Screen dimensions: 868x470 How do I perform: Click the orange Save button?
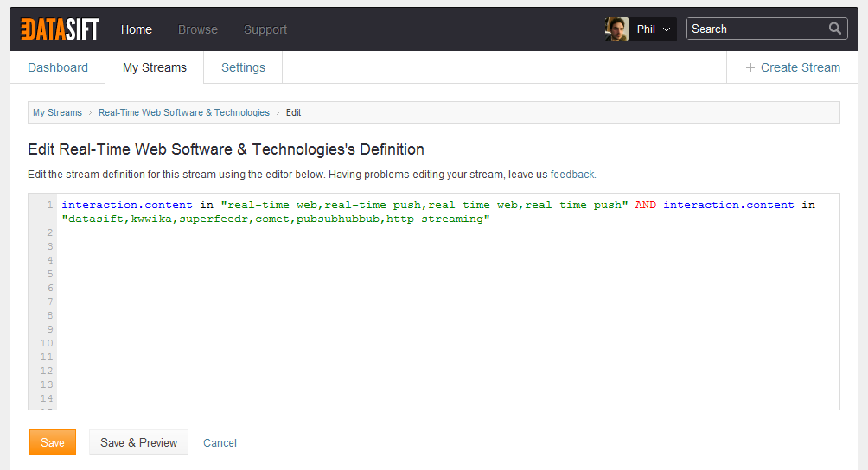[53, 442]
